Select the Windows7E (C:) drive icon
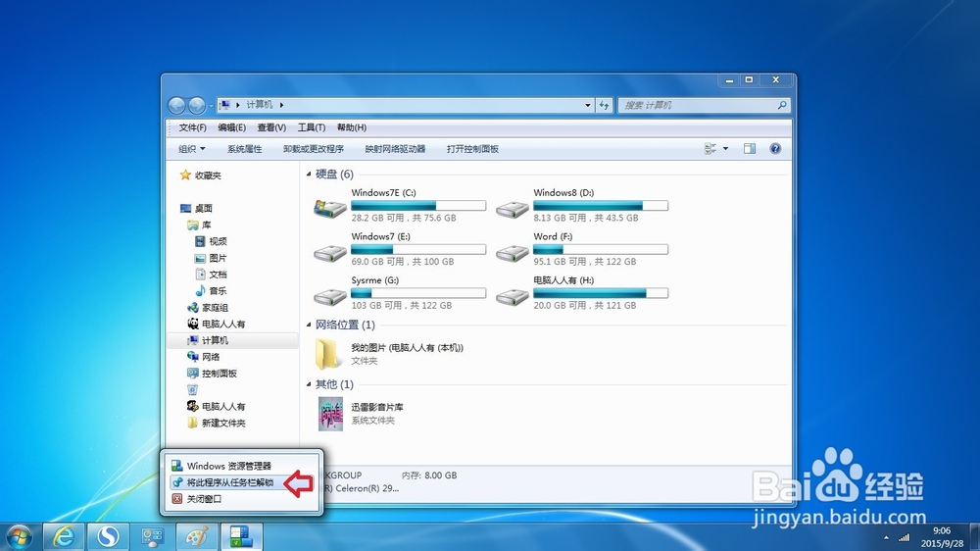The width and height of the screenshot is (980, 551). [329, 208]
